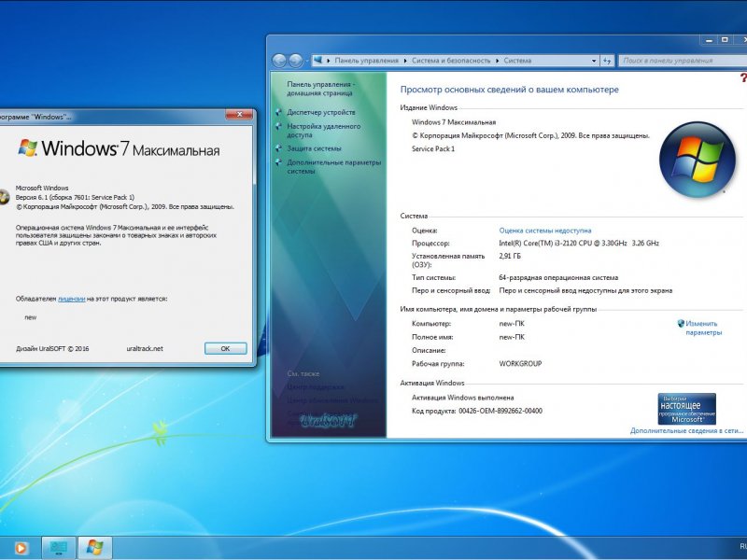Switch to the About Windows taskbar button

click(x=95, y=548)
